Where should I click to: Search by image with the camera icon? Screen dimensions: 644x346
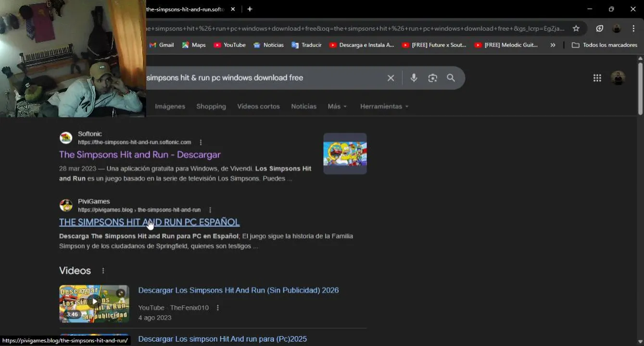432,78
